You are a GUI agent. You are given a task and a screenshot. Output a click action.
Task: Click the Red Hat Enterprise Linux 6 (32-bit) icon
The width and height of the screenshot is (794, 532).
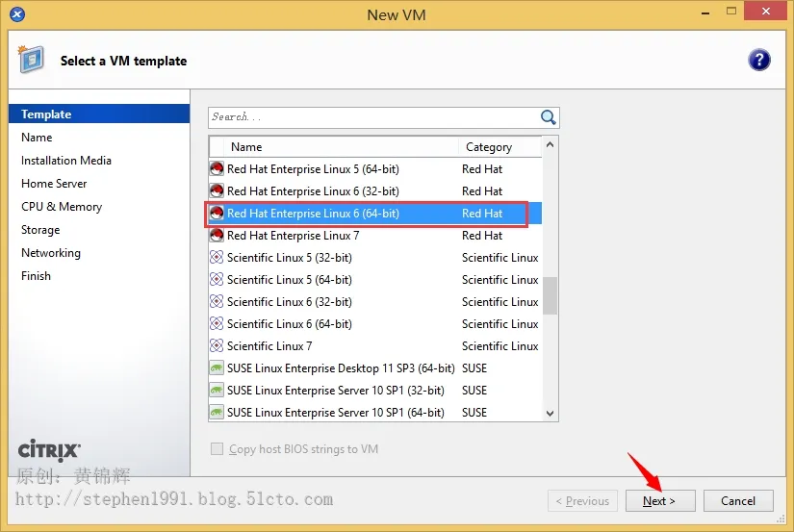coord(217,190)
